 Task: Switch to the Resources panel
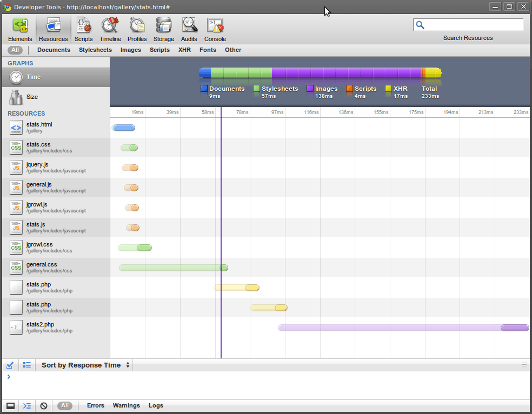point(54,30)
